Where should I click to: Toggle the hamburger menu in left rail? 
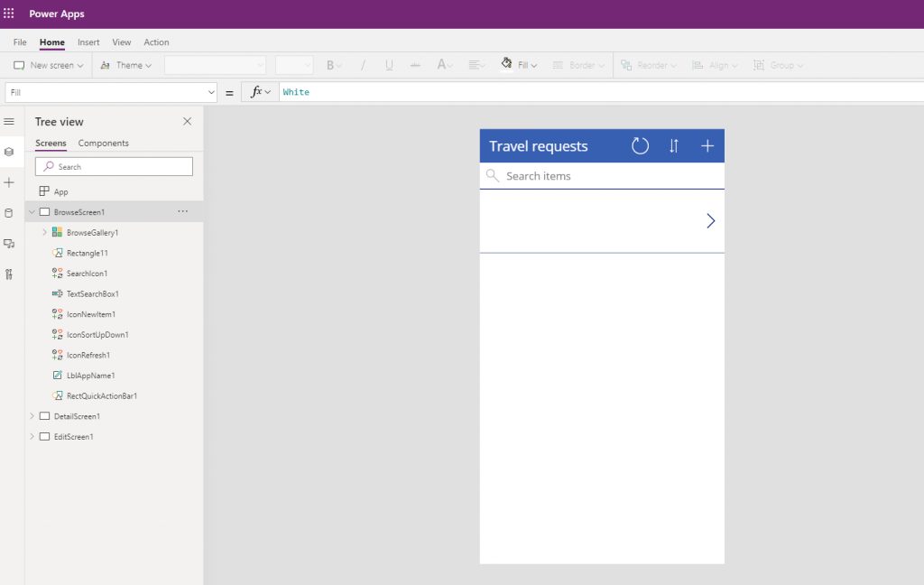click(x=9, y=122)
